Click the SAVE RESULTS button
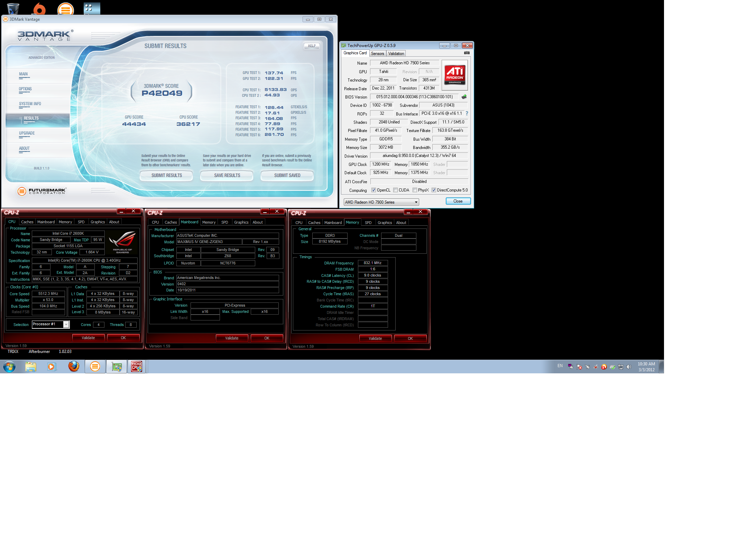Viewport: 747px width, 560px height. point(227,176)
